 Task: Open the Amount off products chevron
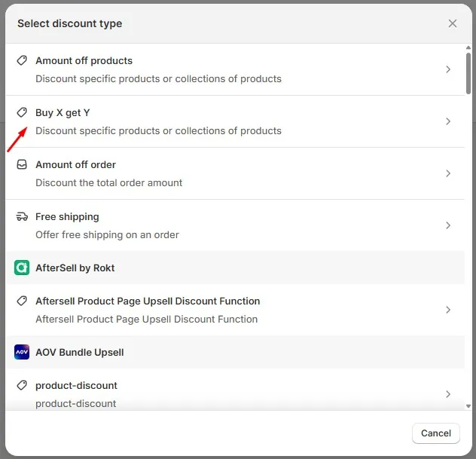(x=448, y=69)
